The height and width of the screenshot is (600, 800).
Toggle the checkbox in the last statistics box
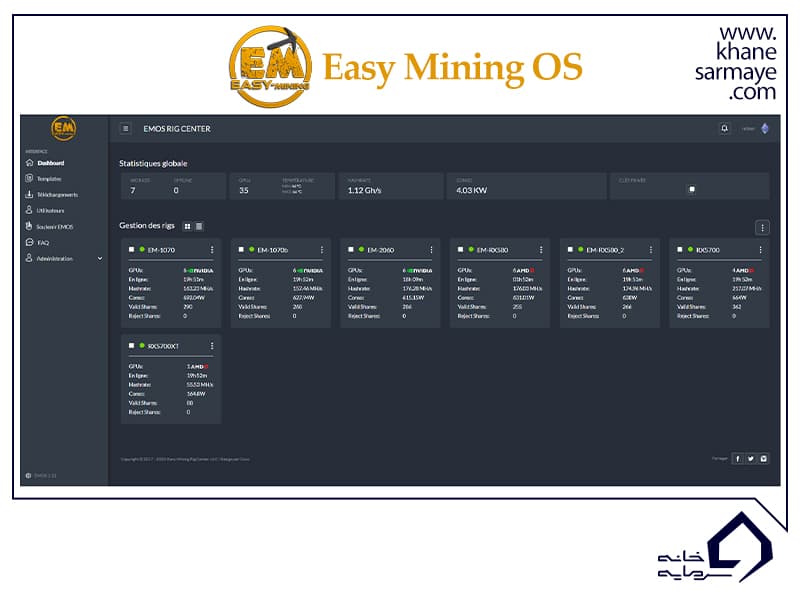(x=692, y=189)
